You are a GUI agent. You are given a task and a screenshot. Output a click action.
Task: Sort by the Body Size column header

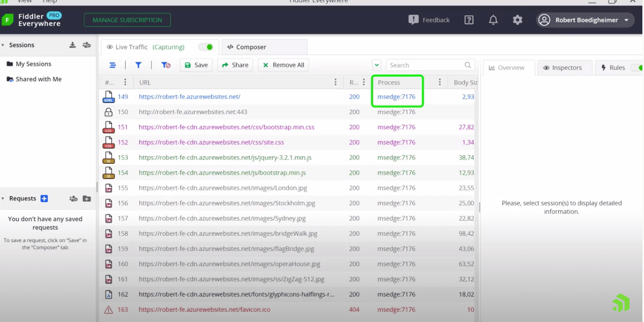[465, 82]
